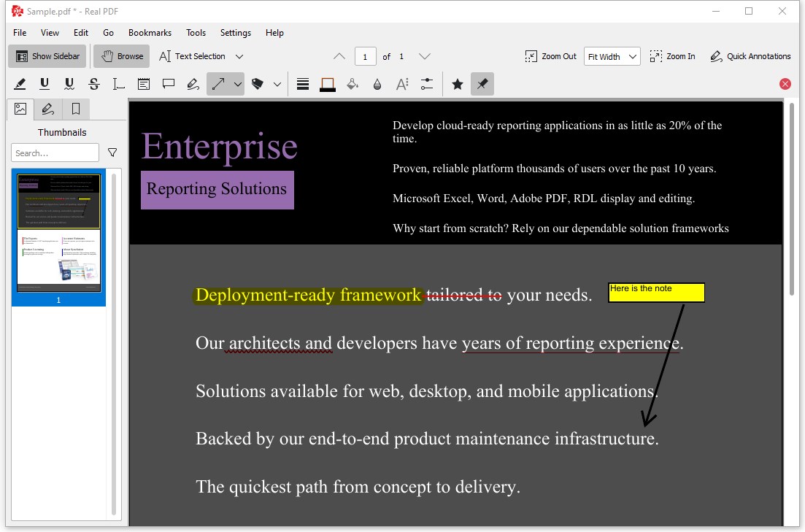Open the View menu
Viewport: 805px width, 532px height.
[50, 32]
